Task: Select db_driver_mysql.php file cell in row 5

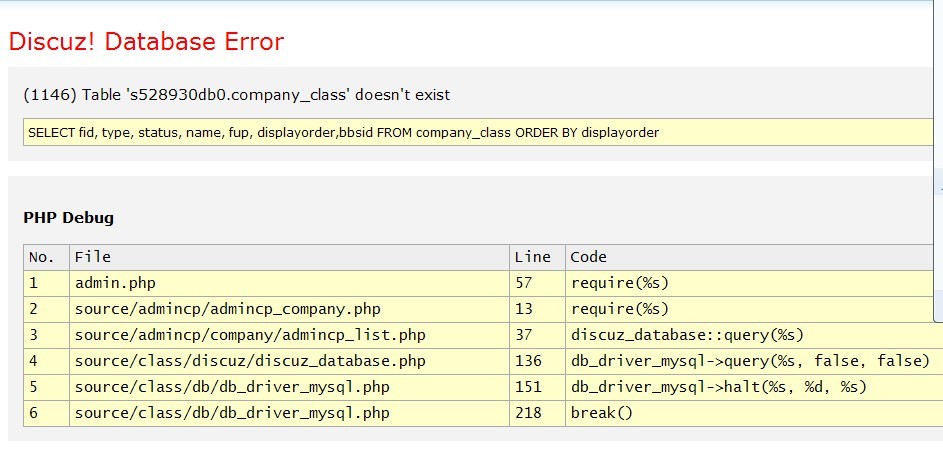Action: (289, 387)
